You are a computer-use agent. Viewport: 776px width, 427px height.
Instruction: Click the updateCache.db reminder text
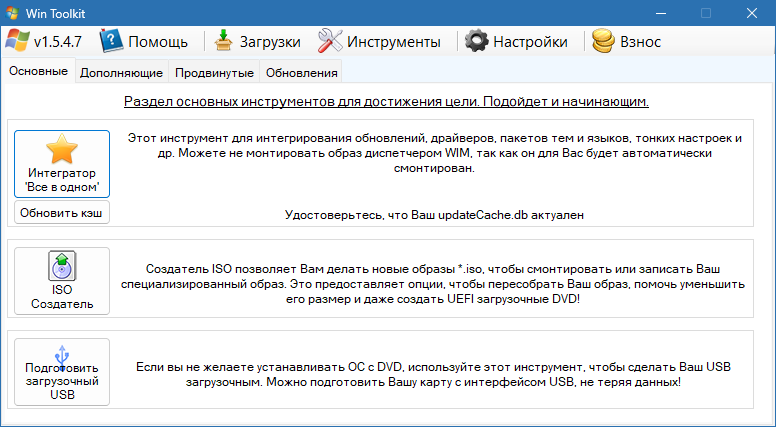click(434, 215)
